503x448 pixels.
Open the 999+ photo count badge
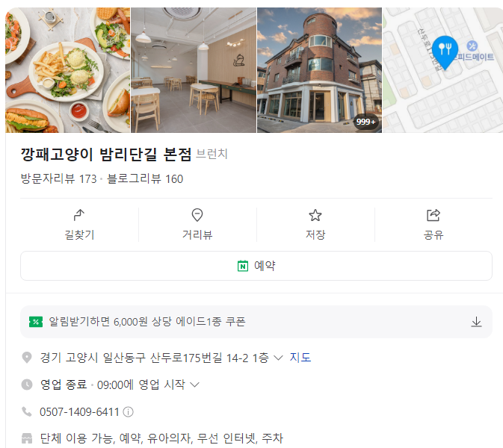(x=365, y=122)
